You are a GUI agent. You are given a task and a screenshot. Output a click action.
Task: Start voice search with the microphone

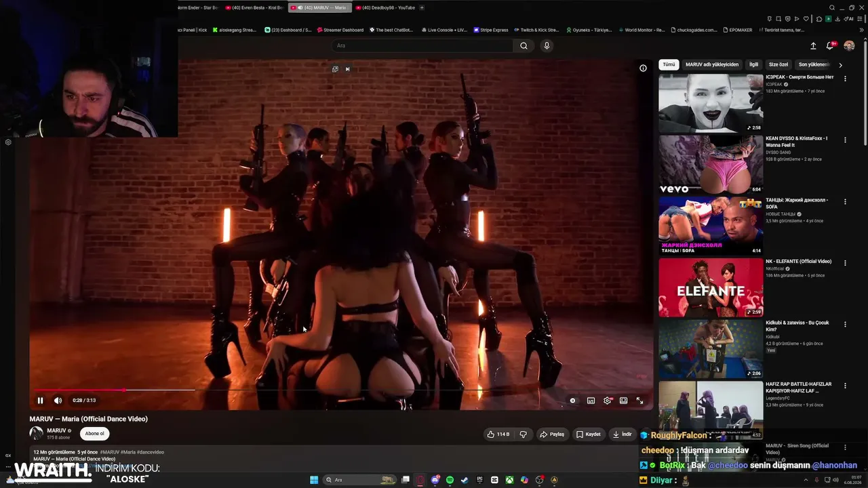point(547,45)
